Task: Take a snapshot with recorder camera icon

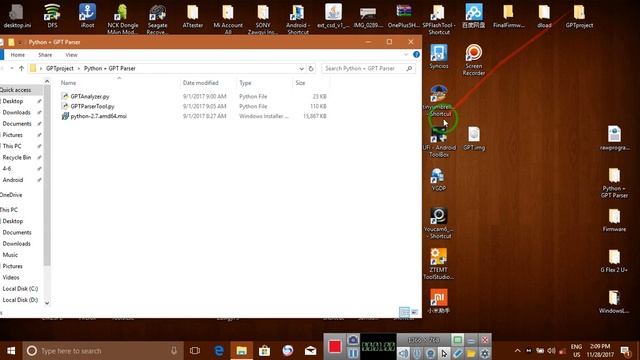Action: (353, 340)
